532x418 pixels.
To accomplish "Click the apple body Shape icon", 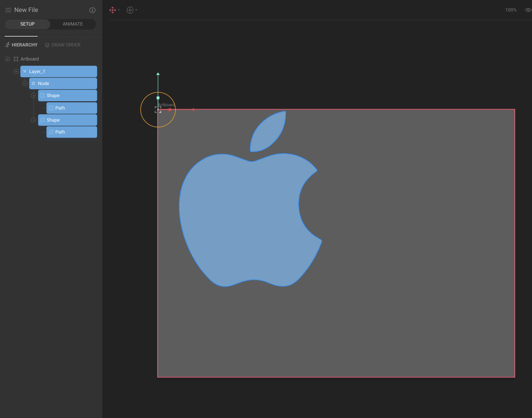I will coord(42,95).
